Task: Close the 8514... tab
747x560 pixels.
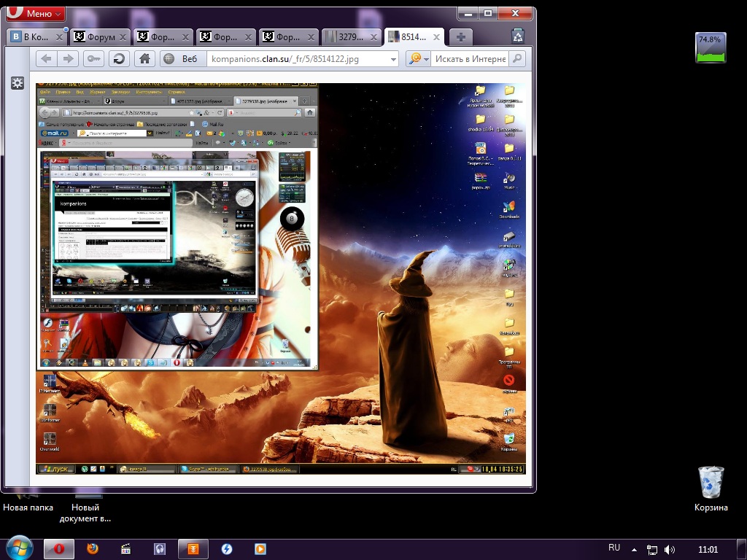Action: [437, 37]
